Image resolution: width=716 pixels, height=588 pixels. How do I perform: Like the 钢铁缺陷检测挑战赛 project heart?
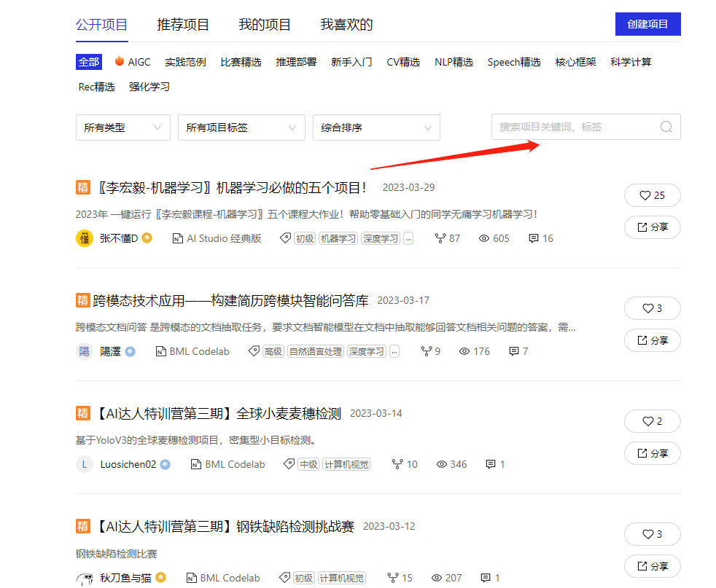[652, 534]
